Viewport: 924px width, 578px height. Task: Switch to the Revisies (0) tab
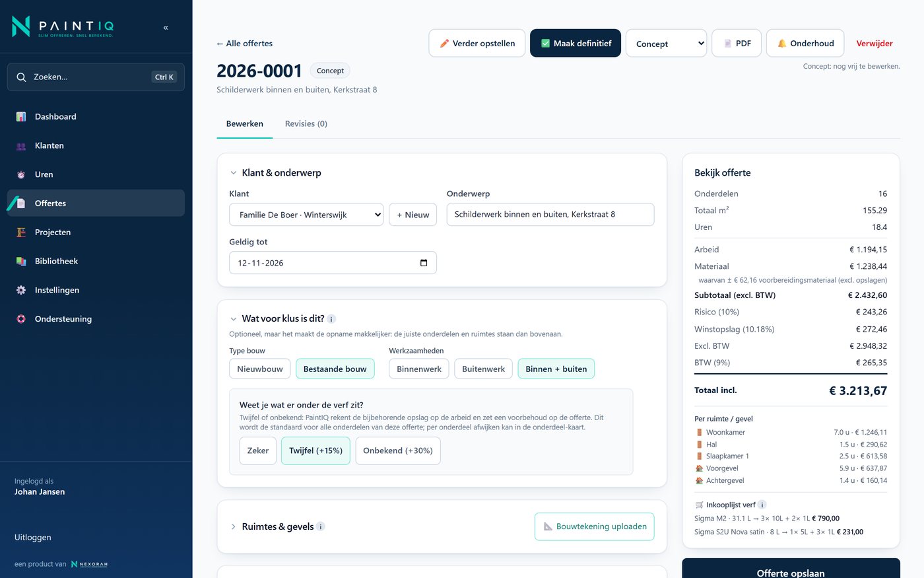pyautogui.click(x=306, y=124)
